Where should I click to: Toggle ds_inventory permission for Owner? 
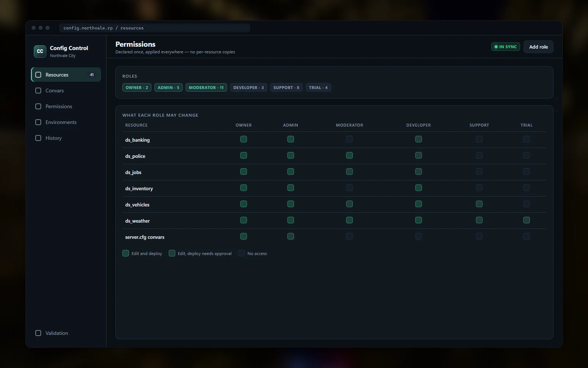click(x=244, y=188)
